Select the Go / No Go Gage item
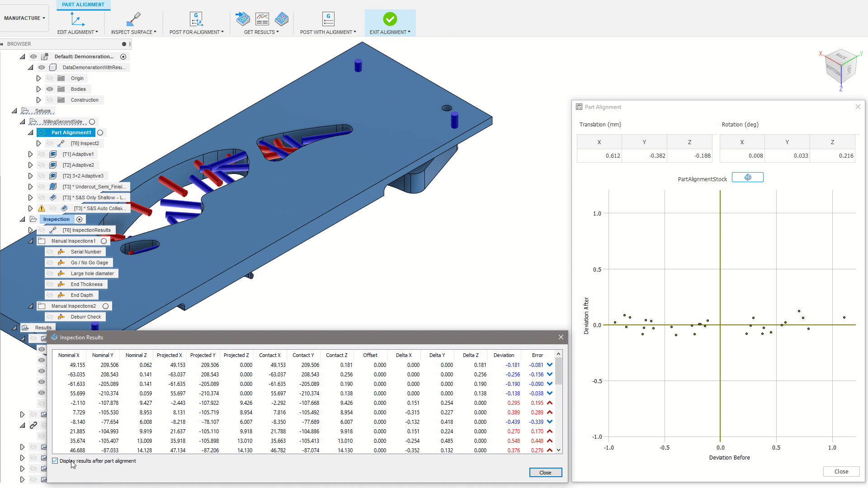This screenshot has width=868, height=488. pos(89,263)
